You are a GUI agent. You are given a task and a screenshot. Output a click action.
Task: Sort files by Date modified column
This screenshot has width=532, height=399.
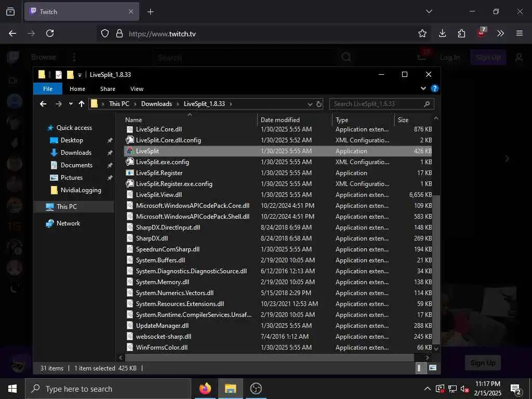click(295, 120)
